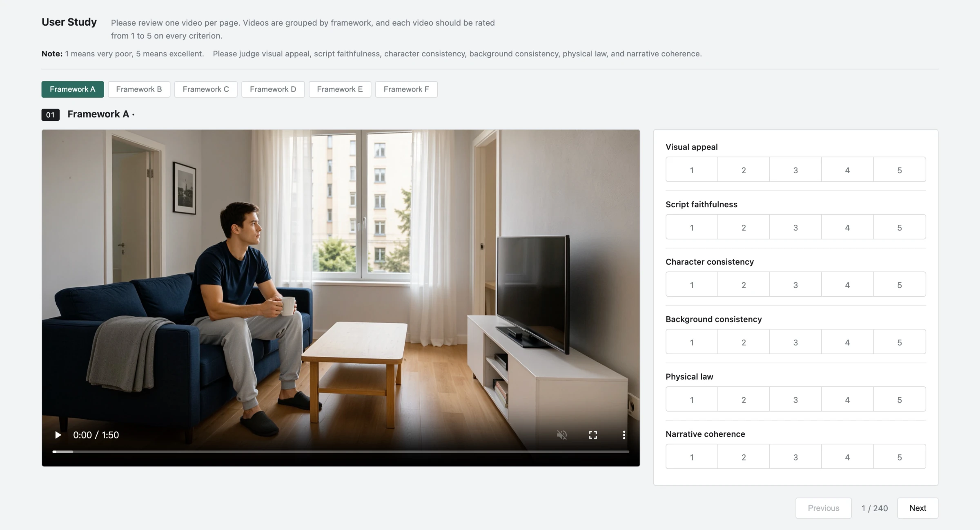Rate Background consistency as 4

(x=847, y=342)
